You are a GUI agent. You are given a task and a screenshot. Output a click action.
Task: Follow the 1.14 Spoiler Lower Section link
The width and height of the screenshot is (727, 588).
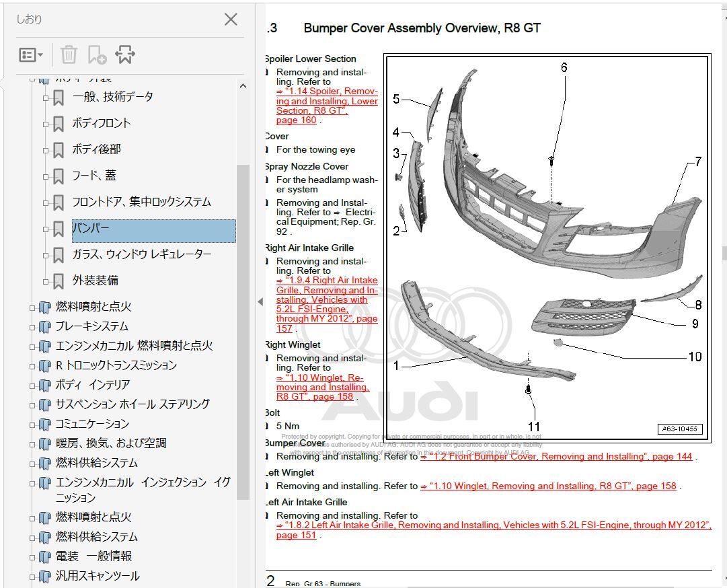tap(327, 106)
